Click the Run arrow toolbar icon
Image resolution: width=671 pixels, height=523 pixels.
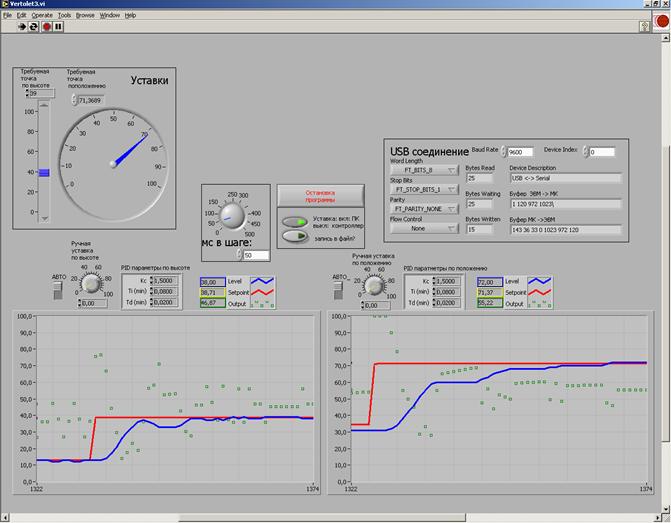[x=23, y=27]
